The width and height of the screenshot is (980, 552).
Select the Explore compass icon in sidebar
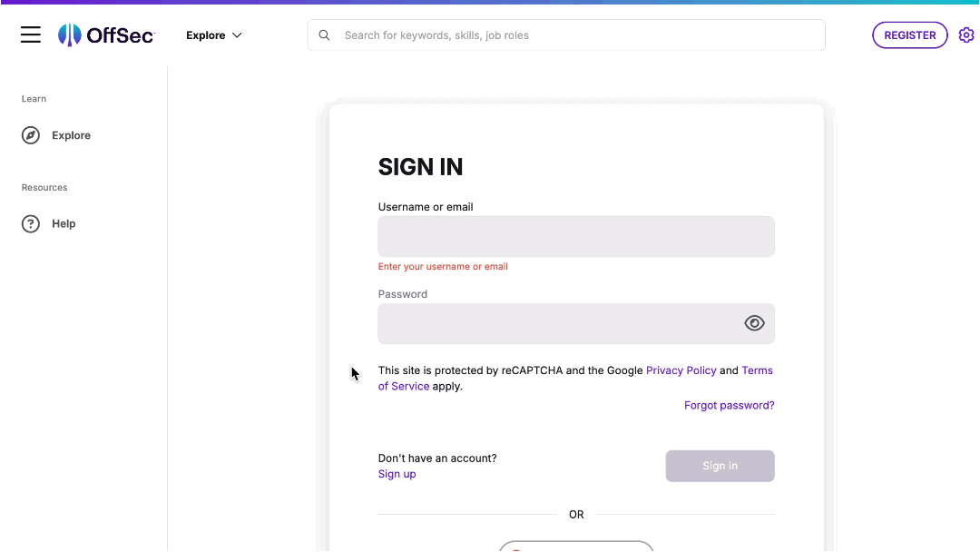point(31,135)
